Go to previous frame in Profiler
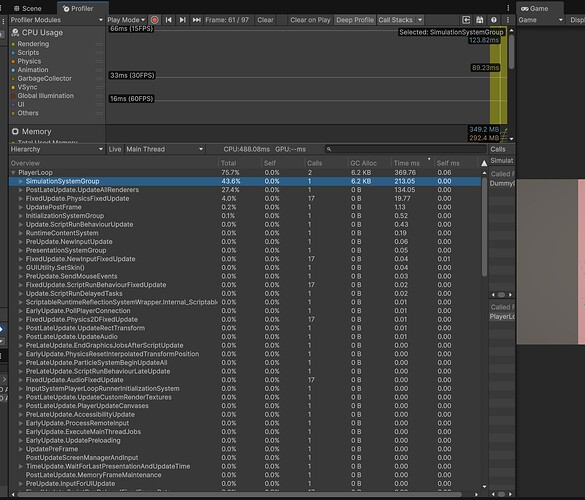This screenshot has height=500, width=585. click(x=169, y=20)
